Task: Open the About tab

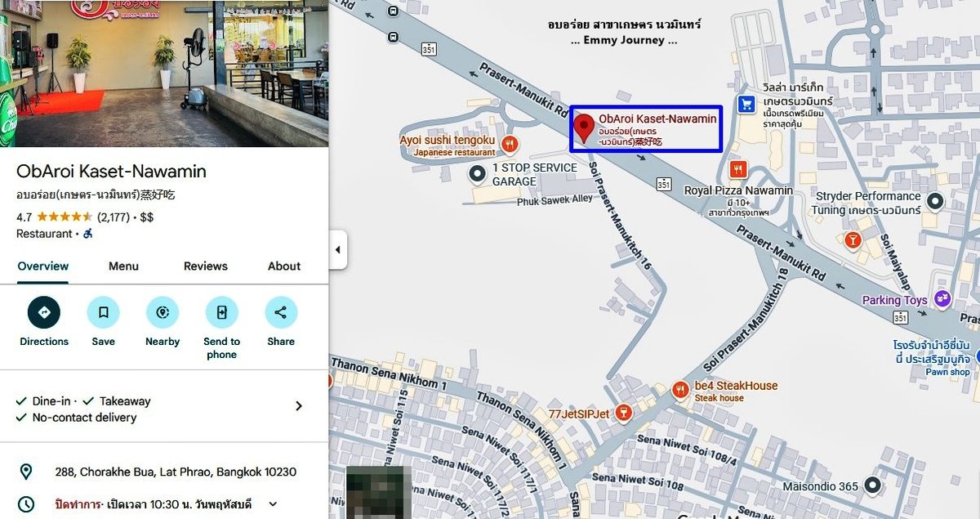Action: [x=284, y=266]
